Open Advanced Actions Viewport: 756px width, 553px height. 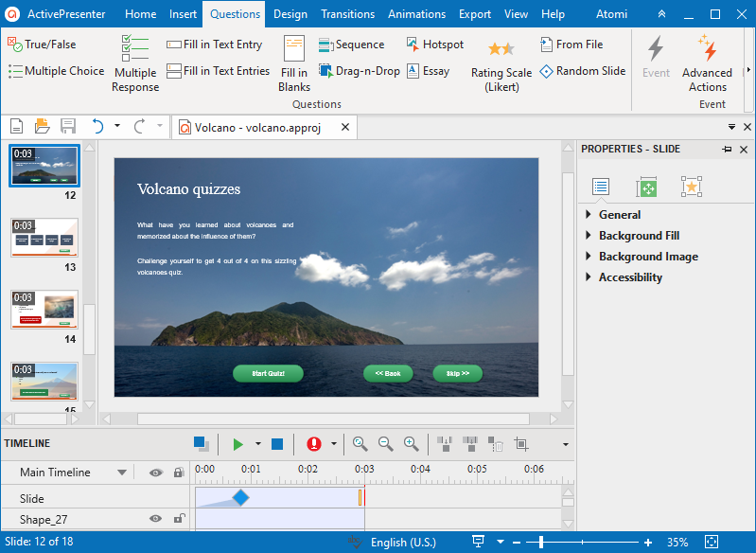(707, 63)
